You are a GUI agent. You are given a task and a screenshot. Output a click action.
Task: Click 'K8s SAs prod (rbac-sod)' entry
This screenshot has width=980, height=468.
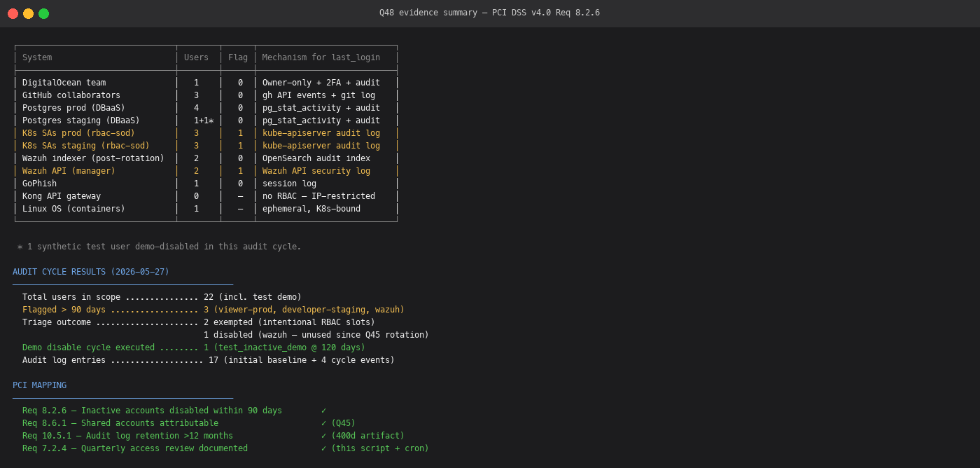tap(79, 133)
